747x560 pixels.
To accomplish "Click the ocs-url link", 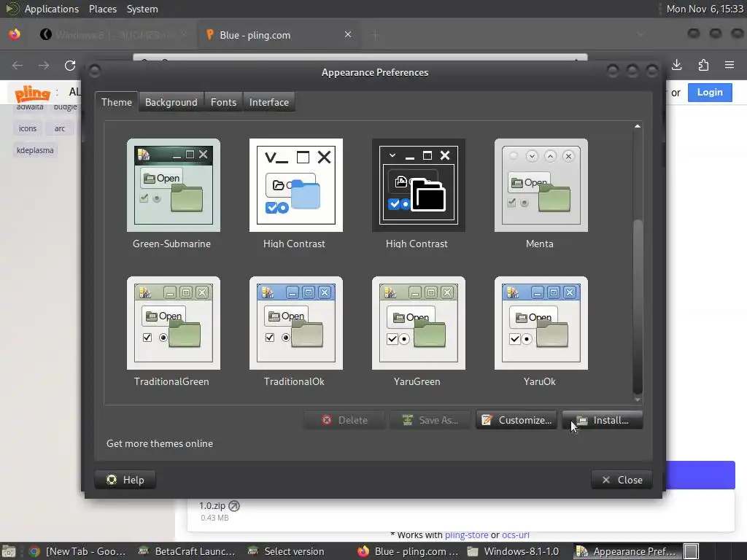I will pyautogui.click(x=516, y=534).
